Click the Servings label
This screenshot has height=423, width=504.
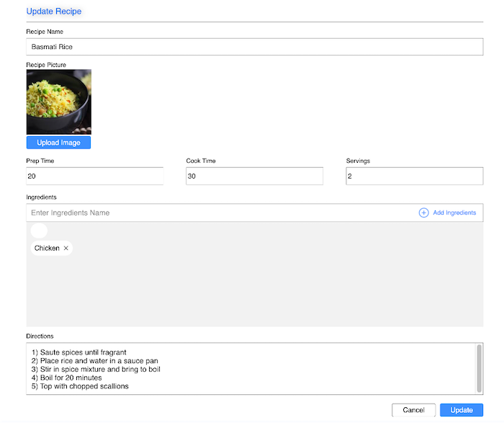click(358, 161)
